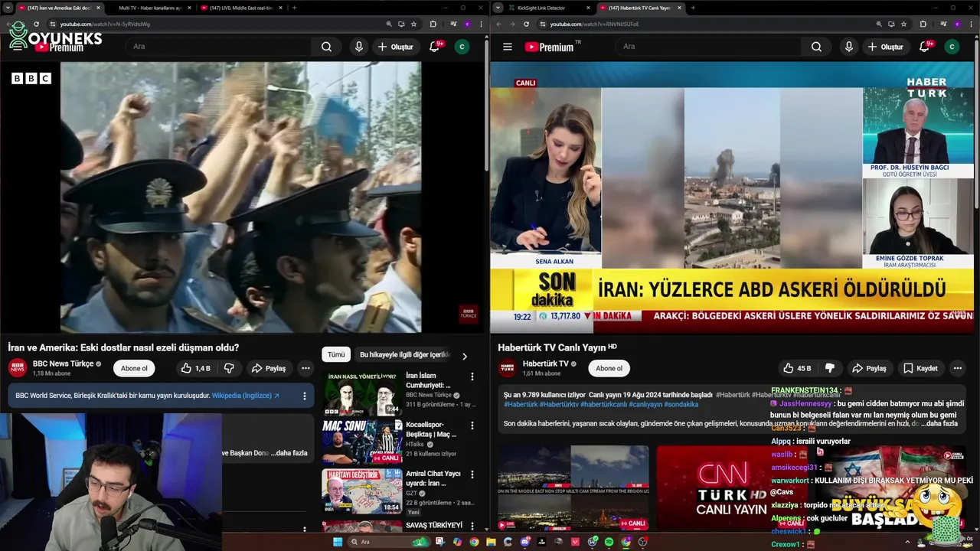Open the Oluştur menu in right YouTube window
980x551 pixels.
click(x=885, y=47)
